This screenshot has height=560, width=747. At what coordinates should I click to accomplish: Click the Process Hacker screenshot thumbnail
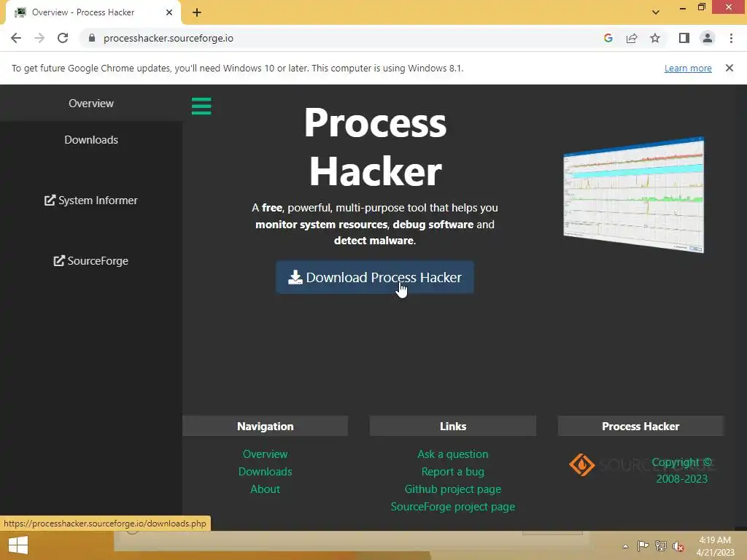click(x=634, y=195)
